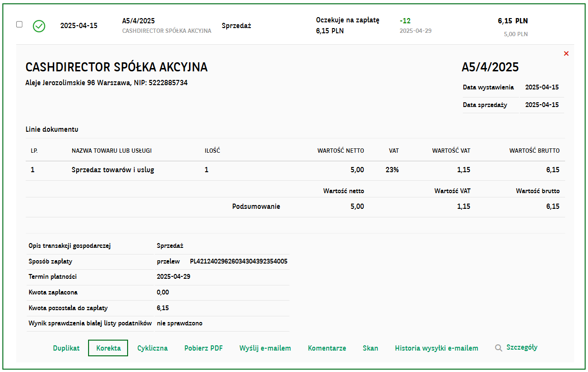Click line item gross value 6,15
The image size is (588, 372).
(x=553, y=170)
